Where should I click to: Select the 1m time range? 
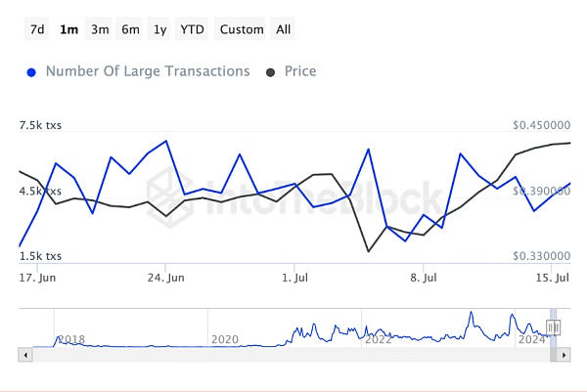68,29
